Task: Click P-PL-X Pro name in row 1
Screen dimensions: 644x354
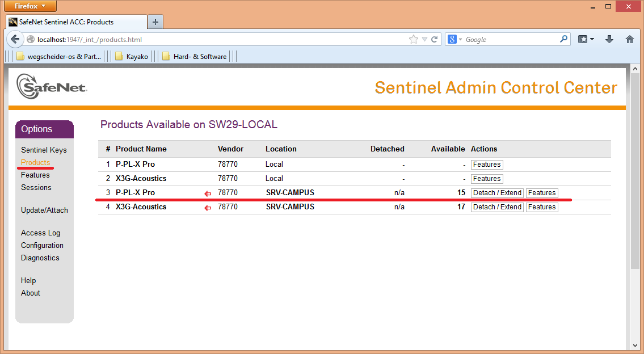Action: (x=135, y=165)
